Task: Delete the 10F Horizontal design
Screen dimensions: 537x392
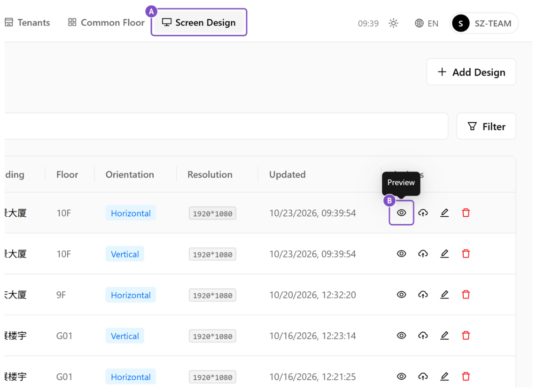Action: point(466,213)
